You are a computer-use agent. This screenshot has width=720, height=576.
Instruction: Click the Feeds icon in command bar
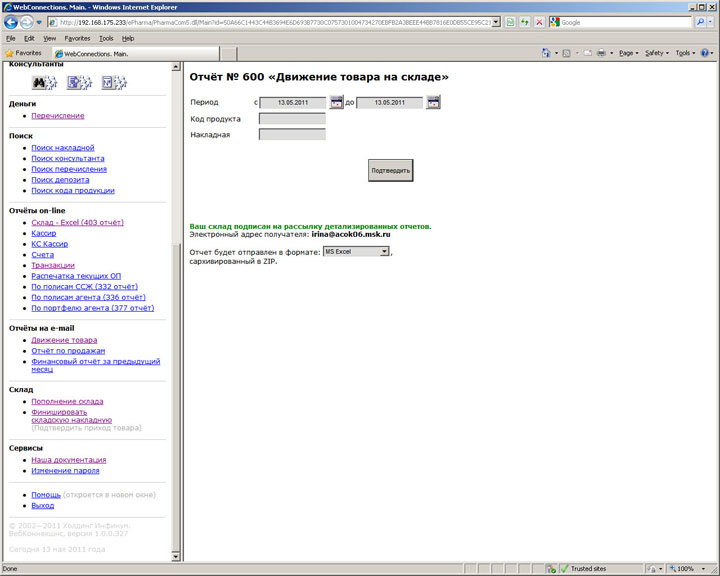coord(567,53)
